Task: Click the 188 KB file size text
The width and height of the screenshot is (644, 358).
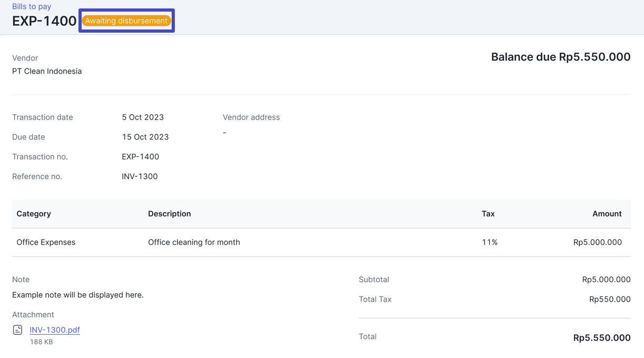Action: [x=41, y=342]
